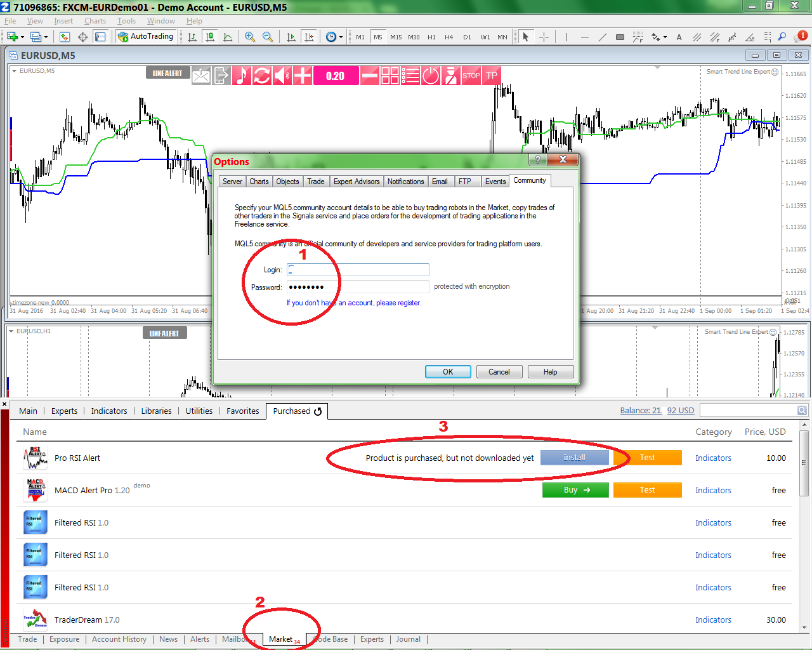Switch to Notifications tab in Options
Viewport: 812px width, 650px height.
coord(405,182)
